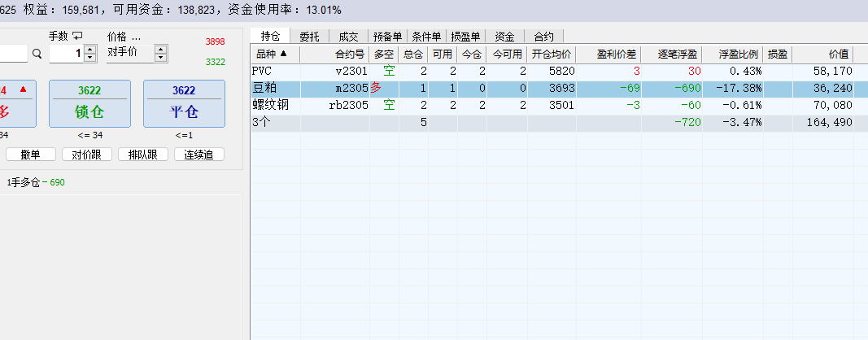Open the 条件单 tab
The width and height of the screenshot is (868, 340).
tap(427, 37)
